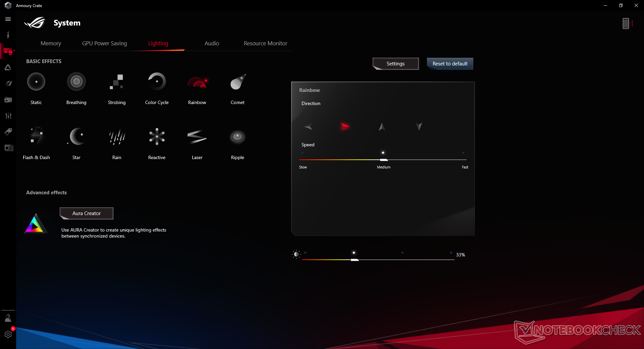The height and width of the screenshot is (349, 644).
Task: Set brightness to the maximum level dot
Action: click(x=451, y=253)
